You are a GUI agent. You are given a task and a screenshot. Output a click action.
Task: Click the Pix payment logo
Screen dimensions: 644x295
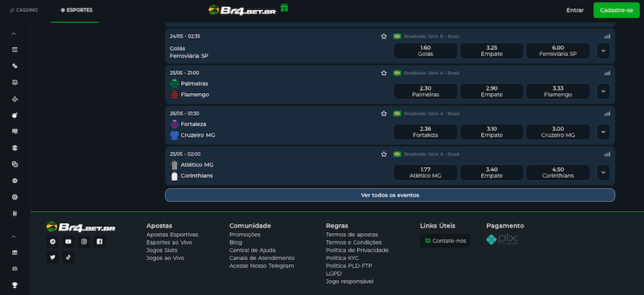[502, 240]
